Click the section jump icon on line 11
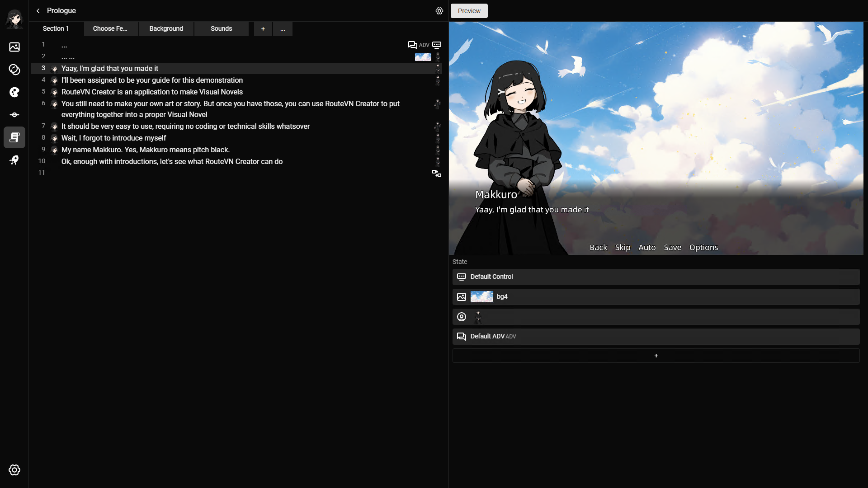The image size is (868, 488). [x=436, y=173]
